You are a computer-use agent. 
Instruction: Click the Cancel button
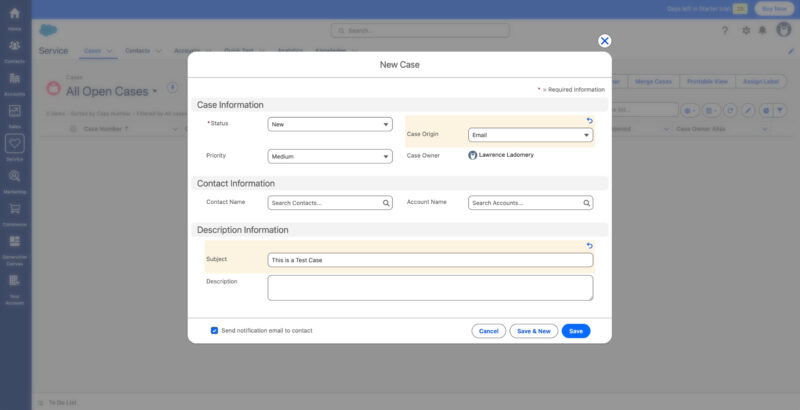pos(489,331)
